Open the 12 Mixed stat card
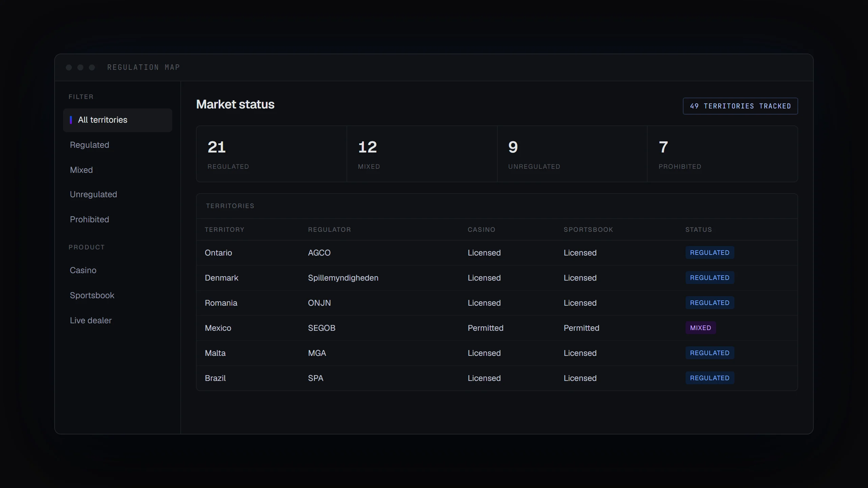Image resolution: width=868 pixels, height=488 pixels. click(422, 154)
